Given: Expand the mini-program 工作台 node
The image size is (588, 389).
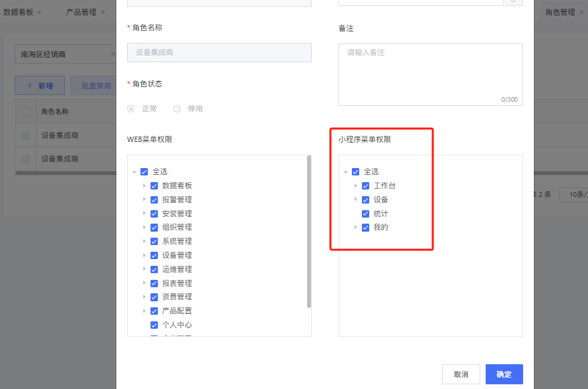Looking at the screenshot, I should (x=355, y=186).
